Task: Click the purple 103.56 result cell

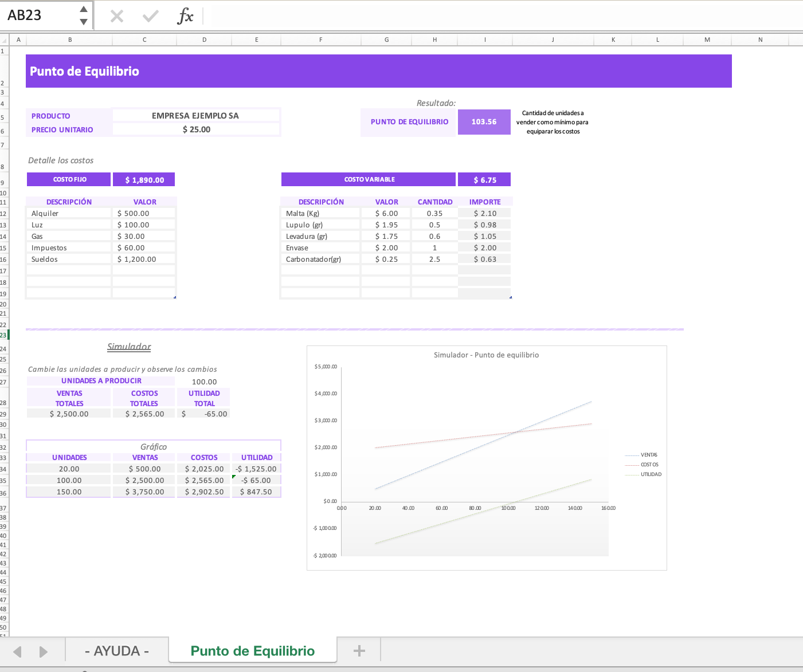Action: click(484, 122)
